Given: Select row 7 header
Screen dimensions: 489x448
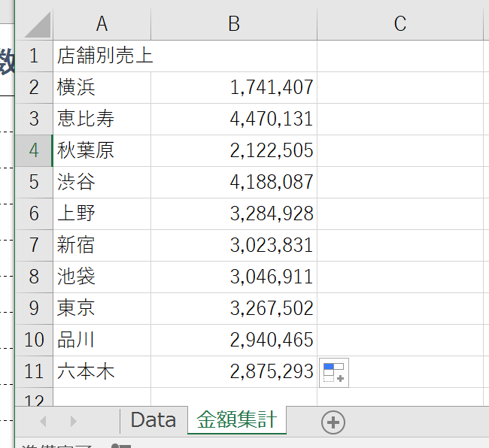Looking at the screenshot, I should coord(34,246).
